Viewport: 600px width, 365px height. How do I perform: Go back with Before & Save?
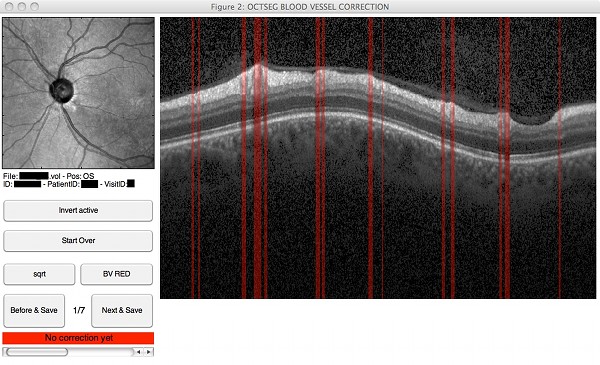(x=34, y=311)
